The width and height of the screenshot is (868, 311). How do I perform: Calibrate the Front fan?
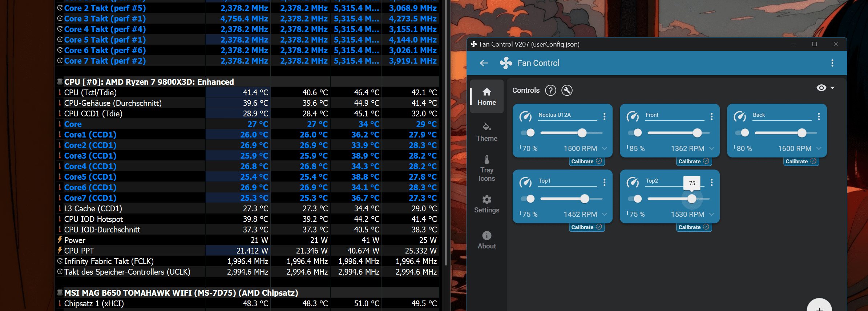coord(694,161)
